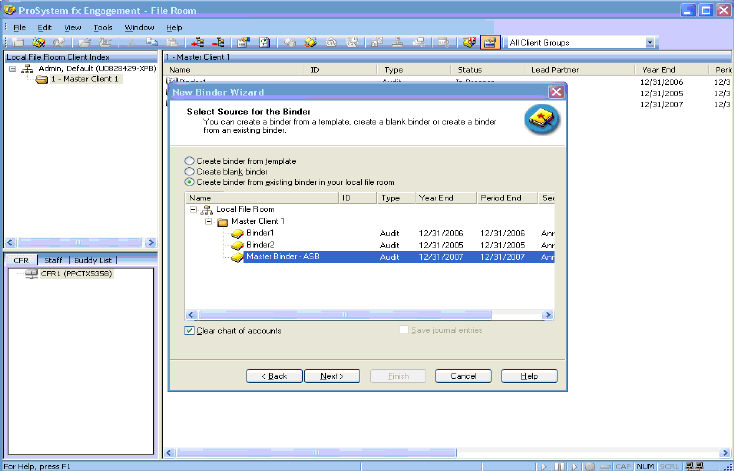This screenshot has width=734, height=471.
Task: Click the Local File Room network icon
Action: pyautogui.click(x=207, y=209)
